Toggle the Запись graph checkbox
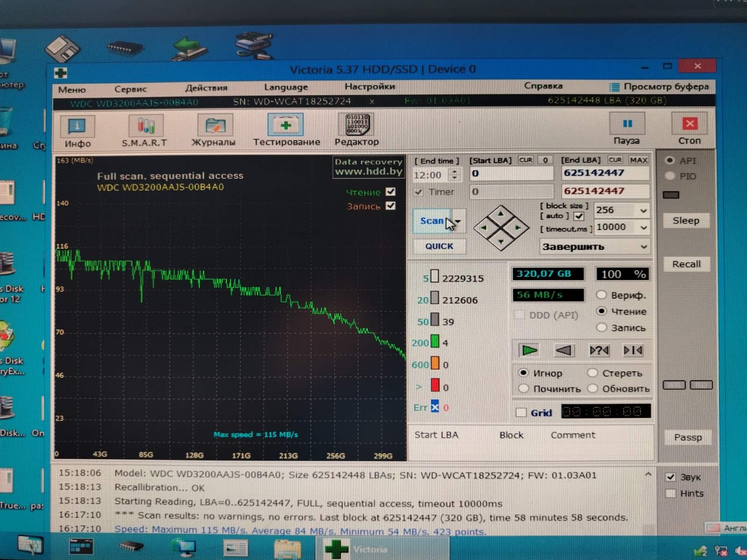The image size is (747, 560). click(391, 205)
